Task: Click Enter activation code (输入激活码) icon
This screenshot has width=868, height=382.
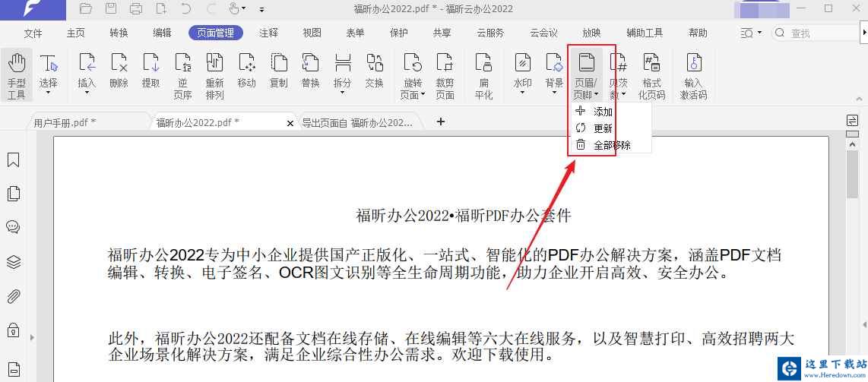Action: point(694,63)
